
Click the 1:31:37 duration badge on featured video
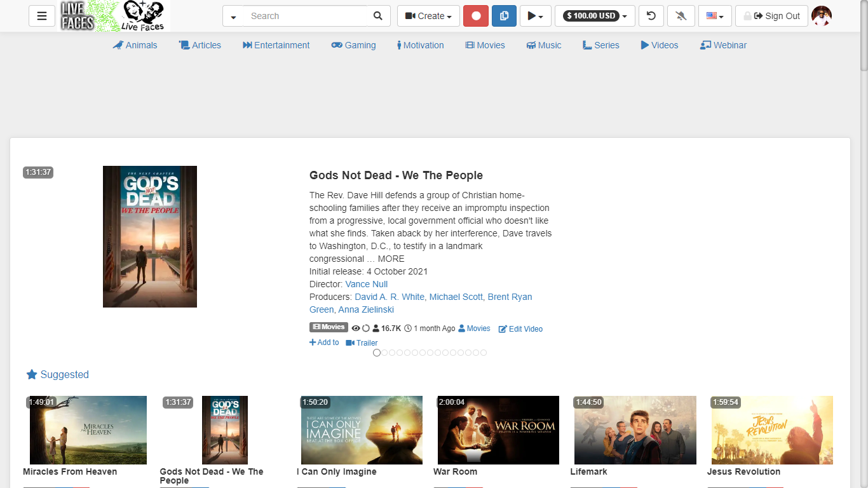38,172
